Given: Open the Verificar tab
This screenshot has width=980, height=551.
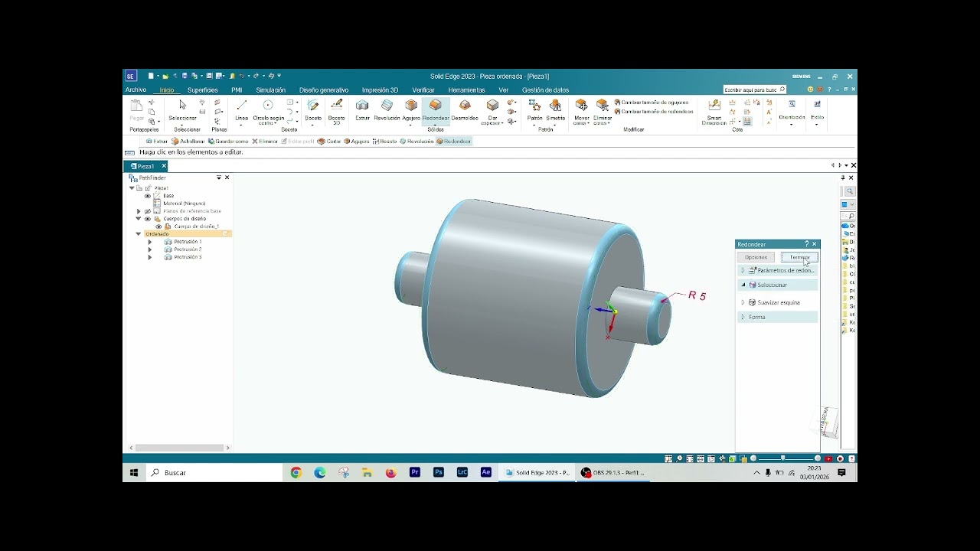Looking at the screenshot, I should click(x=423, y=90).
